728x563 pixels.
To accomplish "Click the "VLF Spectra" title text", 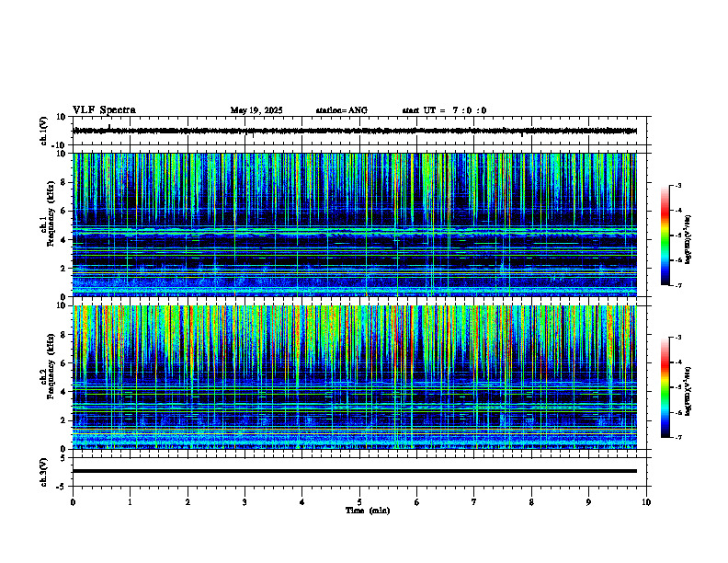I will [104, 110].
